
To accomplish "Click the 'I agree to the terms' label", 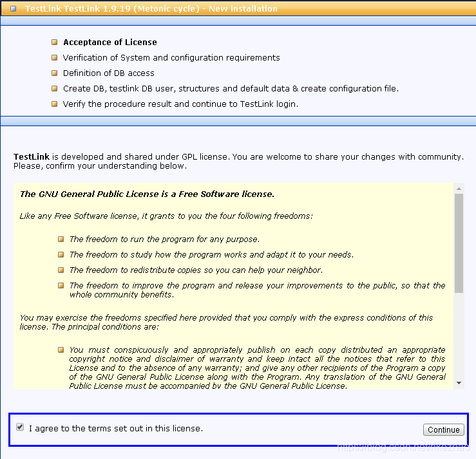I will point(116,428).
